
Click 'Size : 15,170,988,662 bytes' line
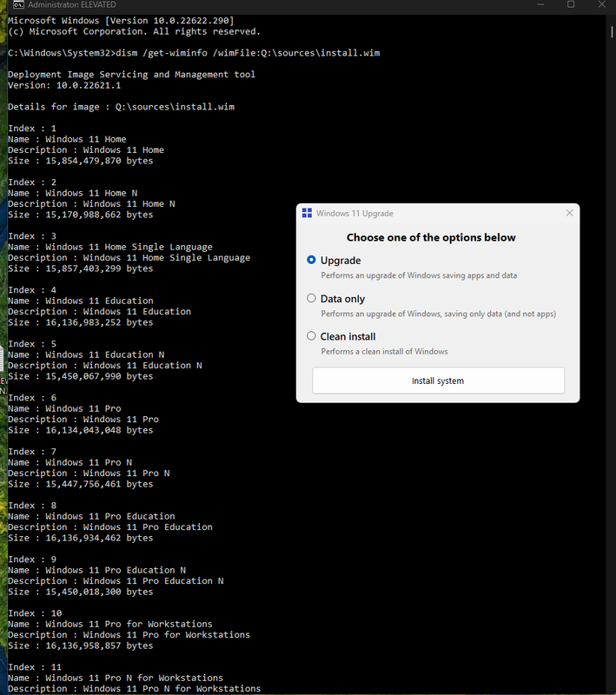(x=80, y=215)
